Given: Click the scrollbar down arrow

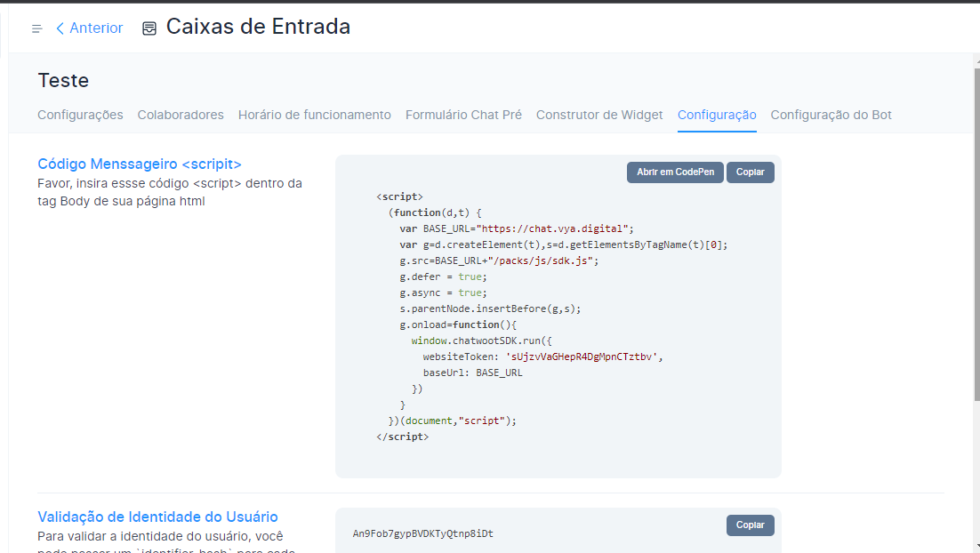Looking at the screenshot, I should click(x=975, y=544).
